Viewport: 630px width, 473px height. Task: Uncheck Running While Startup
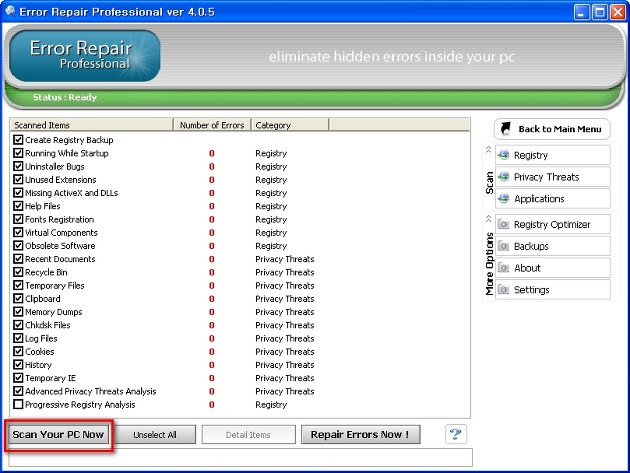tap(18, 153)
